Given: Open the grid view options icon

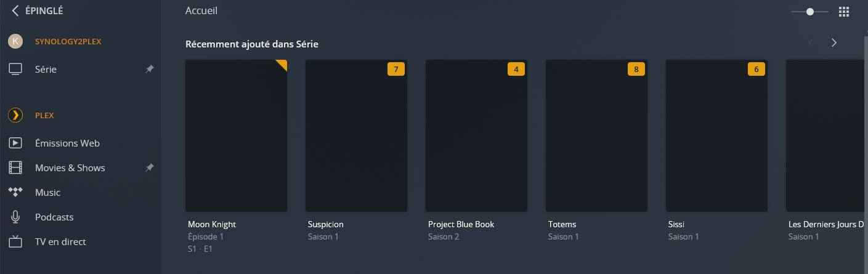Looking at the screenshot, I should click(x=844, y=12).
